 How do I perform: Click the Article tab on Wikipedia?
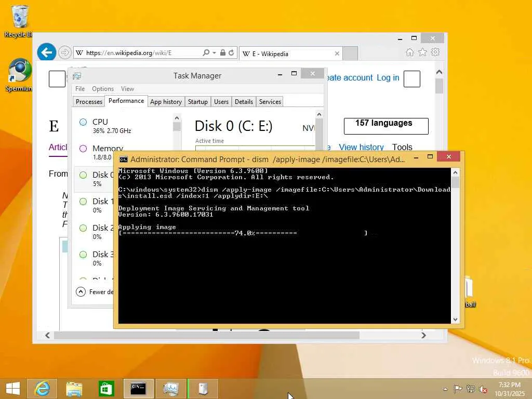58,147
